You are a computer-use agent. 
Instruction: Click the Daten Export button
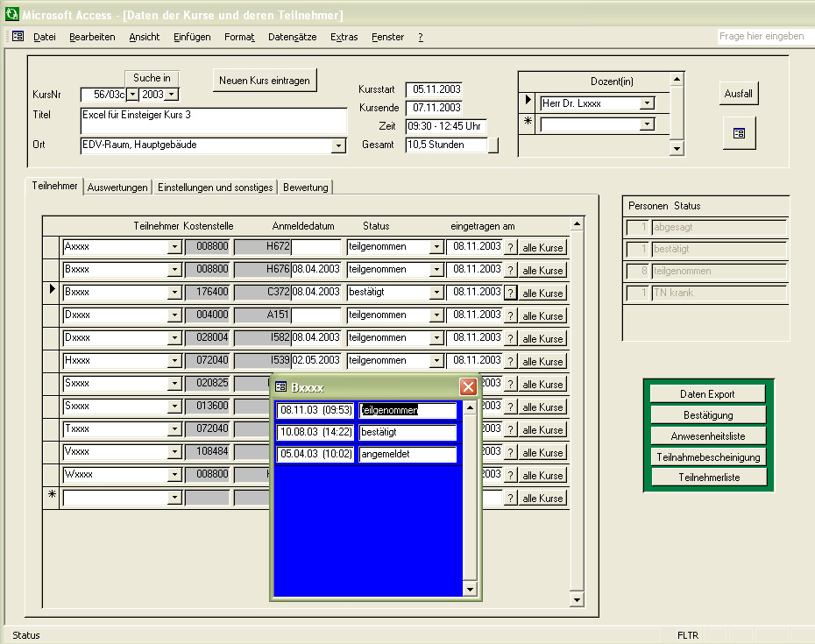coord(707,394)
